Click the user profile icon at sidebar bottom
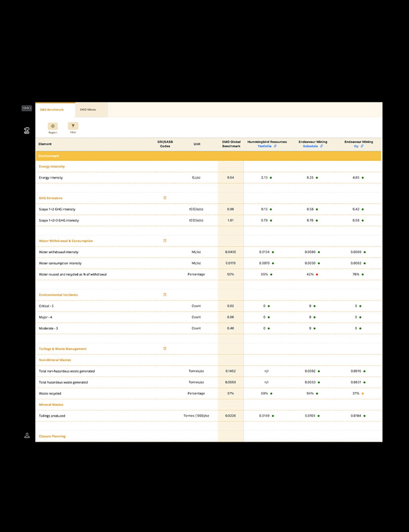The height and width of the screenshot is (532, 409). tap(27, 435)
